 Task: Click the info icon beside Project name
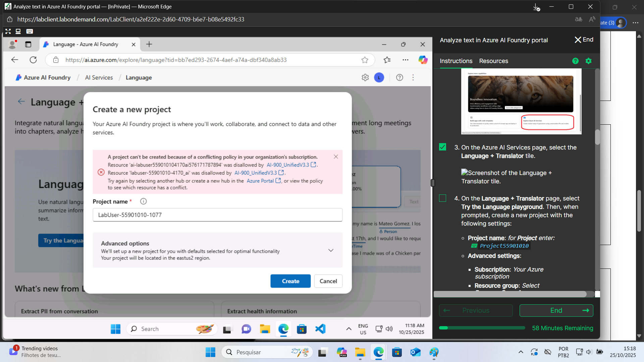point(143,201)
